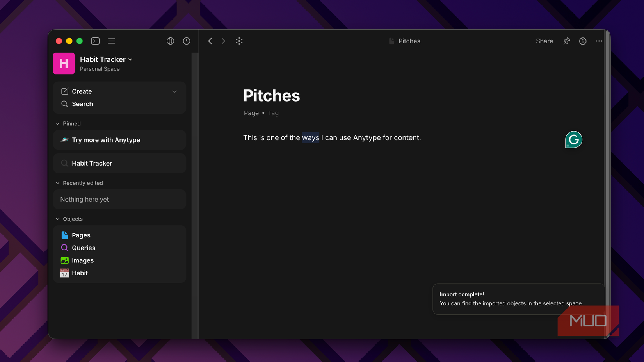This screenshot has width=644, height=362.
Task: Open Try more with Anytype
Action: (106, 140)
